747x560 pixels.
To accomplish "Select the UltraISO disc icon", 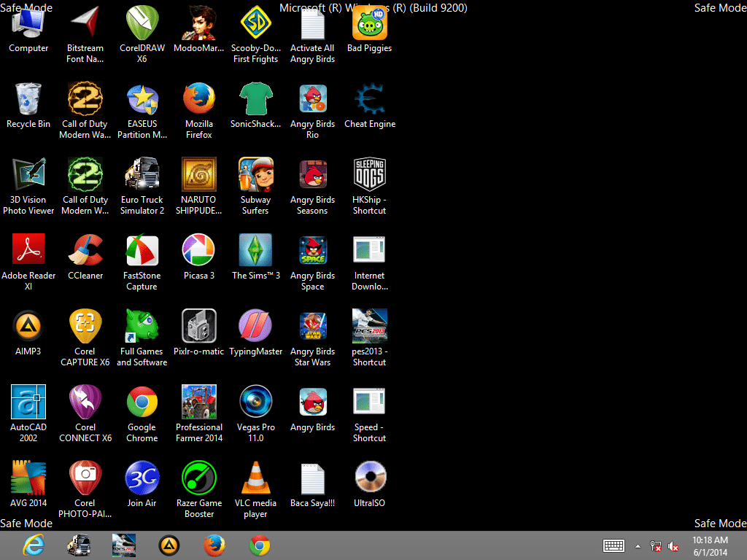I will [370, 478].
